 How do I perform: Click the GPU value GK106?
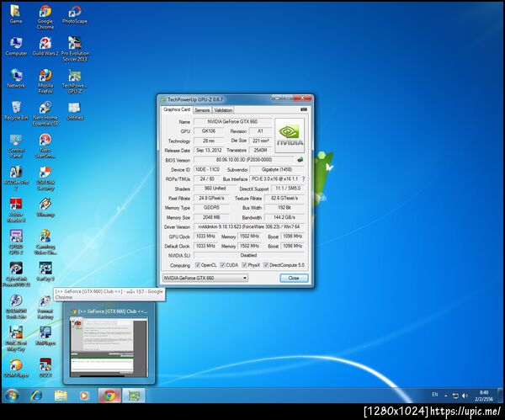pyautogui.click(x=209, y=131)
